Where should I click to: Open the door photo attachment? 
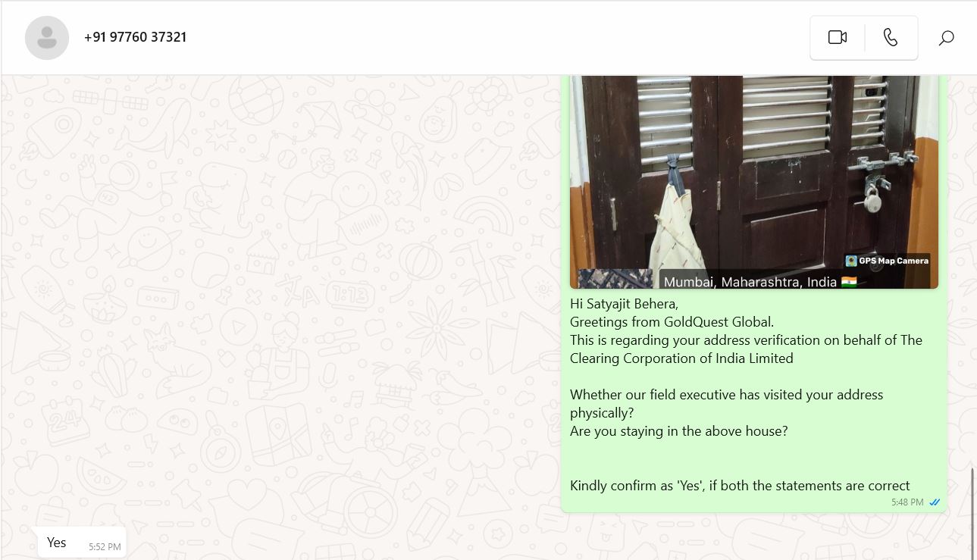754,182
